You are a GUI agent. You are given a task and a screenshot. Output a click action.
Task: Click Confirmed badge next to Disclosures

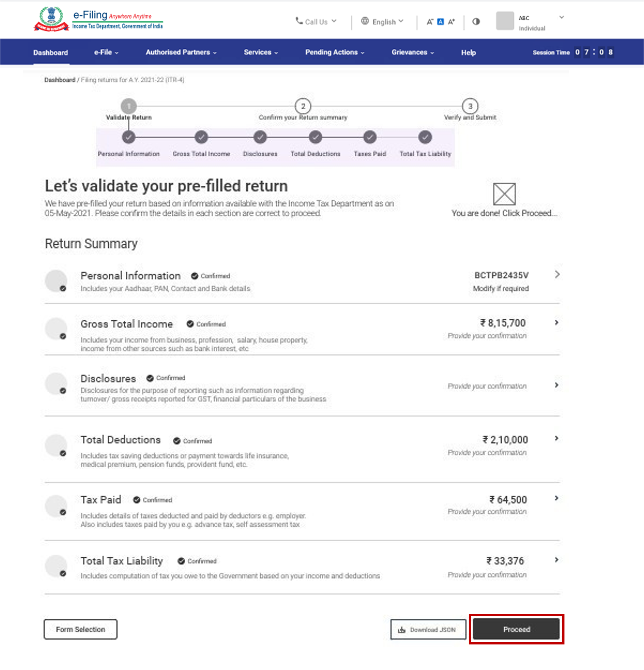(166, 378)
